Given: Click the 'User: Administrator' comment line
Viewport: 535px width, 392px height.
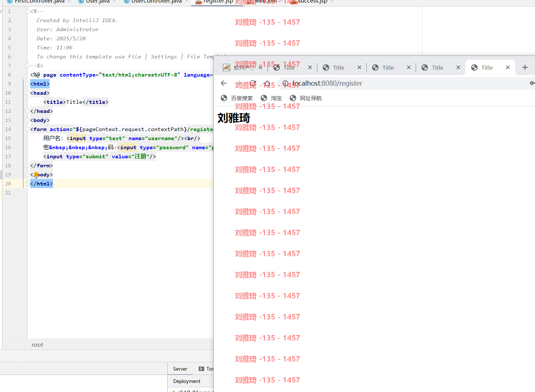Looking at the screenshot, I should point(68,29).
